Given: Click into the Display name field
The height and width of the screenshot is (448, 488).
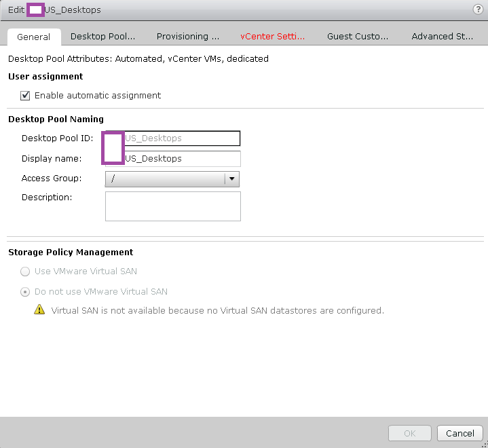Looking at the screenshot, I should tap(172, 159).
